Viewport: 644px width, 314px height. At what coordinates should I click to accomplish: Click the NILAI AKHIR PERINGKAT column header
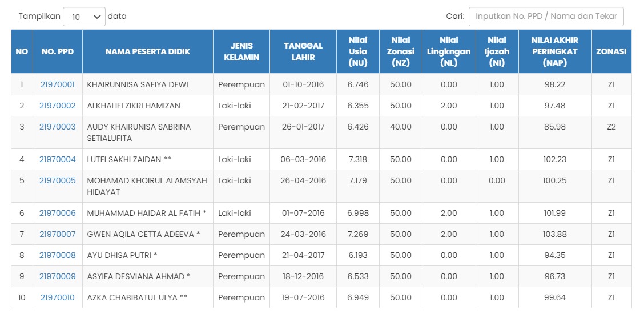pyautogui.click(x=554, y=51)
